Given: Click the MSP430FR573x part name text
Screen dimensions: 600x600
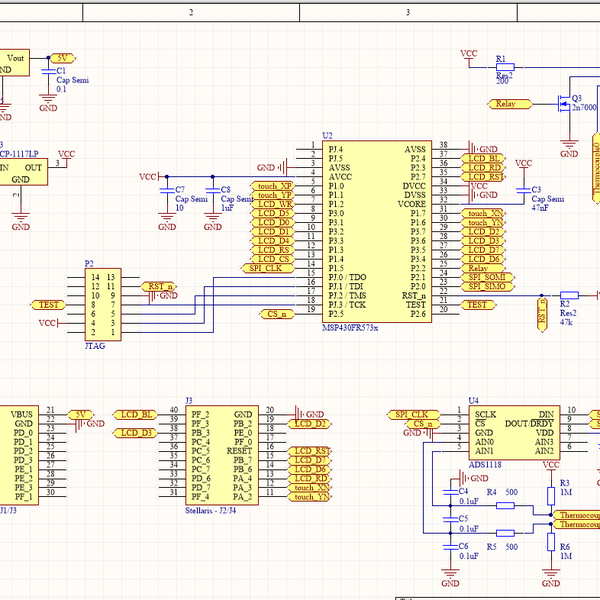Looking at the screenshot, I should point(350,328).
